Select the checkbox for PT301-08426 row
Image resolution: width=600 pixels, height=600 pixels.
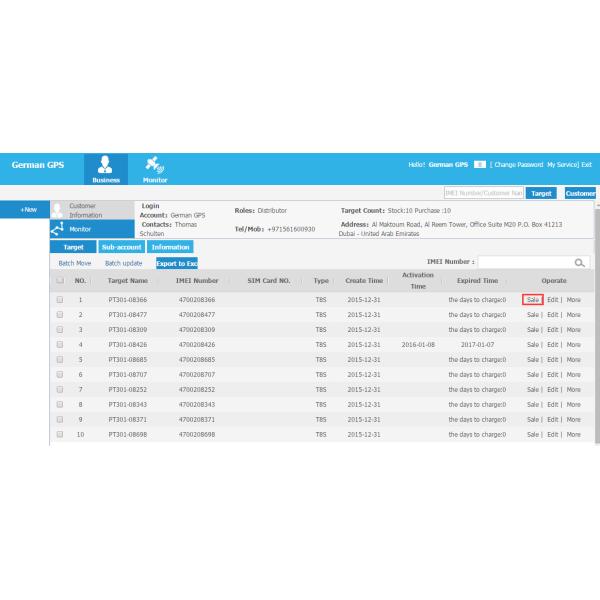(x=60, y=344)
